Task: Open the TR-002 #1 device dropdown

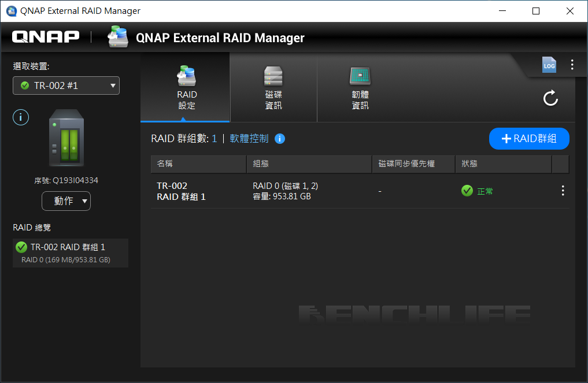Action: click(66, 85)
